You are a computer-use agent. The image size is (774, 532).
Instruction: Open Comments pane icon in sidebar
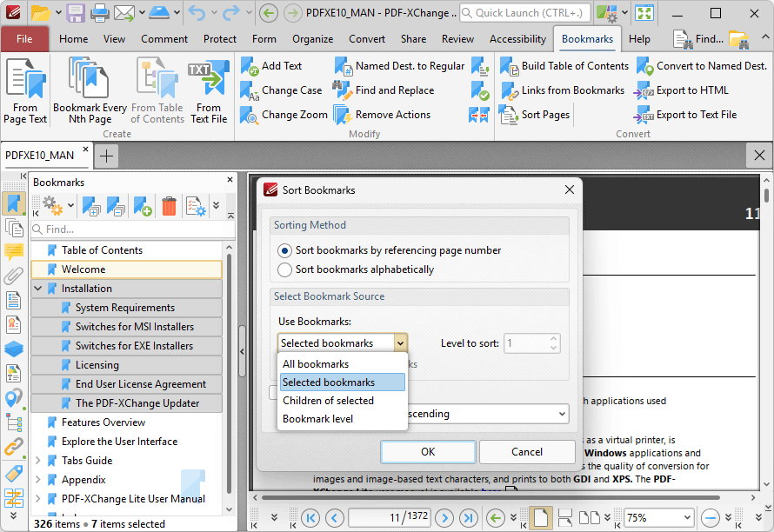13,252
